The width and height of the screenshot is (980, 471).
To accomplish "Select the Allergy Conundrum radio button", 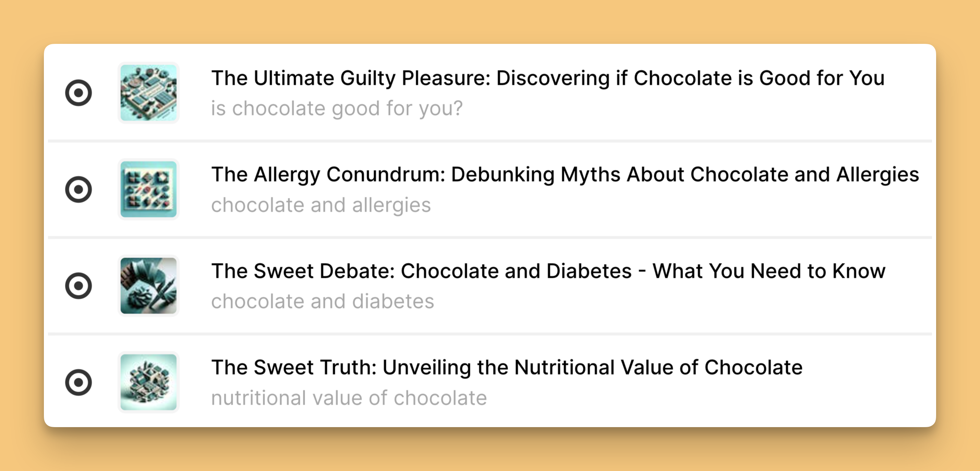I will point(79,189).
